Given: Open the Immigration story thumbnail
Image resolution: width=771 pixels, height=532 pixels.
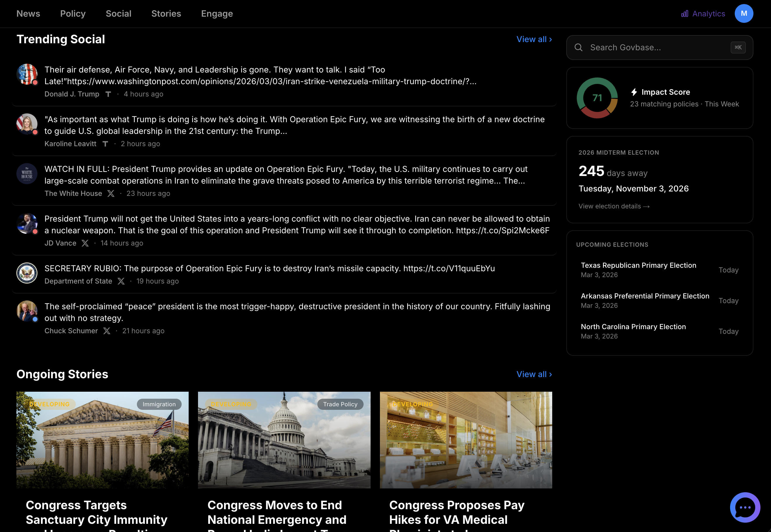Looking at the screenshot, I should pyautogui.click(x=102, y=440).
